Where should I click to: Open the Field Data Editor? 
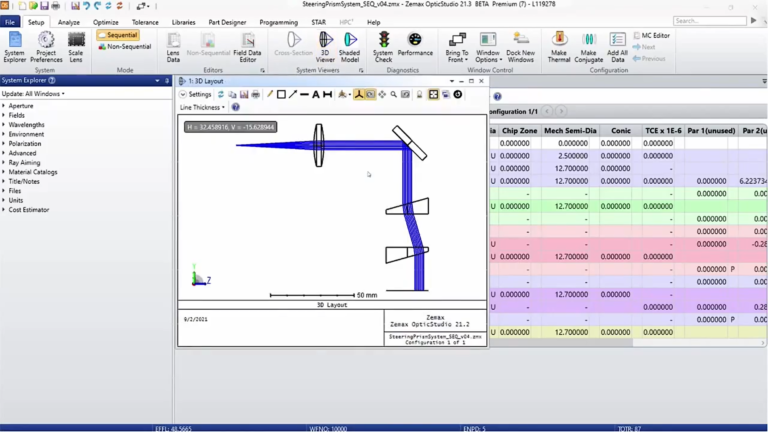pyautogui.click(x=247, y=47)
